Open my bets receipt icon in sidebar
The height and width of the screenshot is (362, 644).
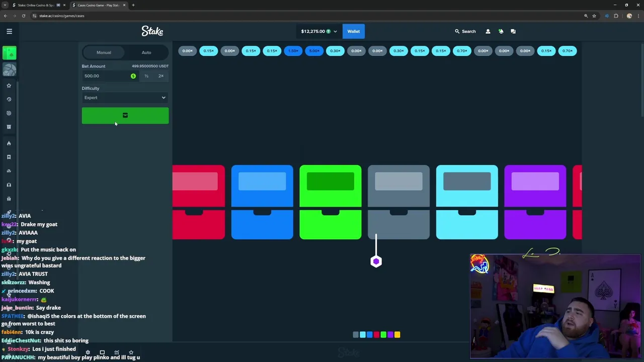tap(9, 127)
